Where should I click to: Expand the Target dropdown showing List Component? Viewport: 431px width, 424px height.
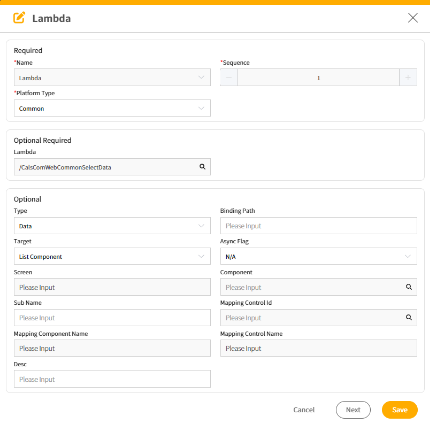(112, 256)
